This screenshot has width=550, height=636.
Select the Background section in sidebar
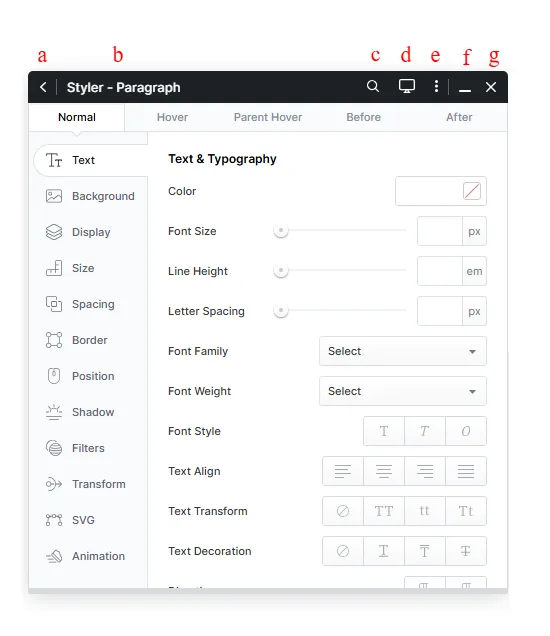(x=90, y=196)
